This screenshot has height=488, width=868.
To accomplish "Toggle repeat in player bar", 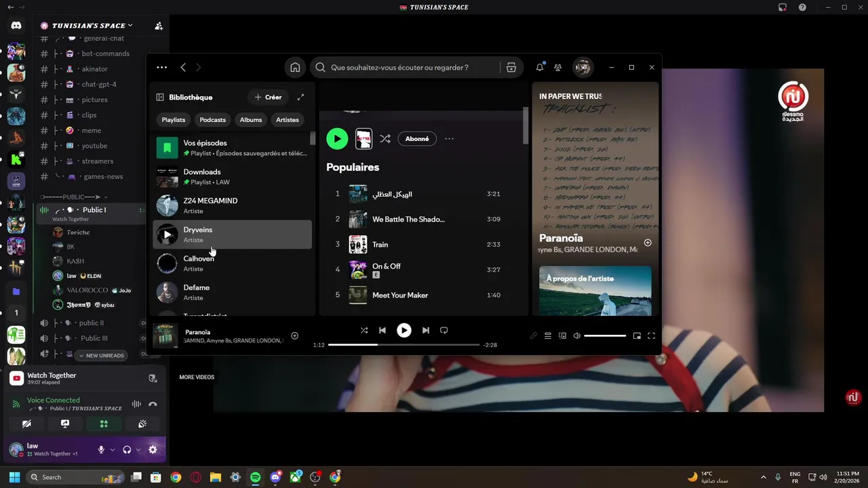I will (x=444, y=330).
